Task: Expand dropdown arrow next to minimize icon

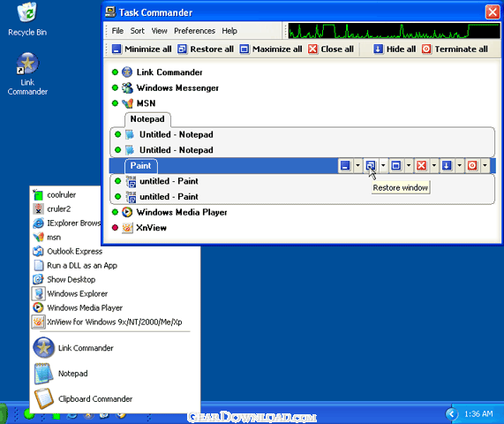Action: [x=357, y=166]
